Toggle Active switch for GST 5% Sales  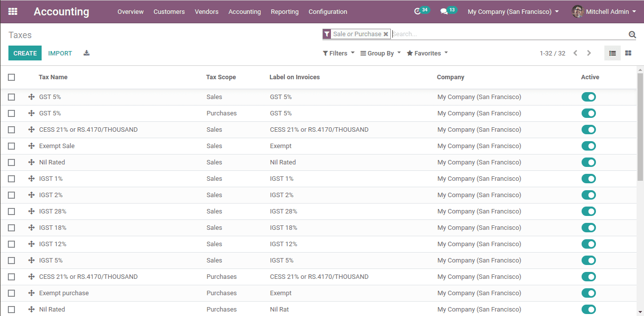coord(589,97)
